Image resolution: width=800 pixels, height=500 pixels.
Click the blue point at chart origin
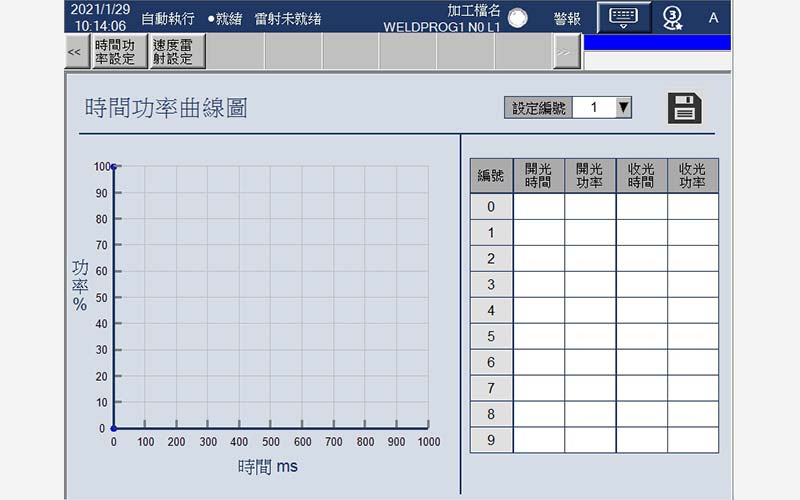[x=114, y=429]
